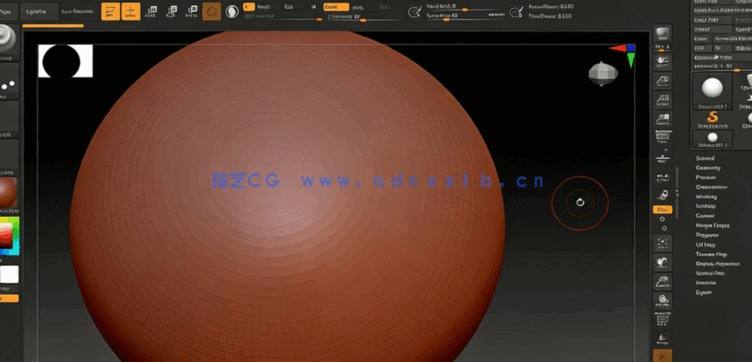752x362 pixels.
Task: Toggle the highlighted Zadd button
Action: pyautogui.click(x=336, y=7)
